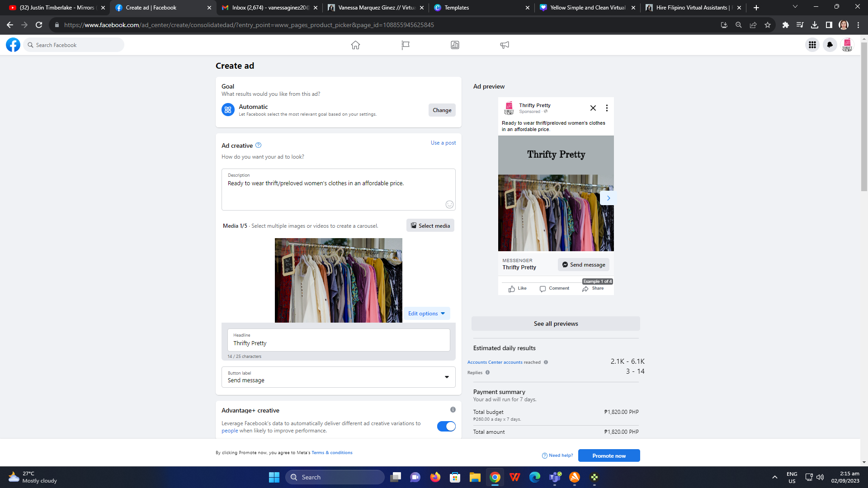Expand the Edit options dropdown
The height and width of the screenshot is (488, 868).
(x=426, y=313)
